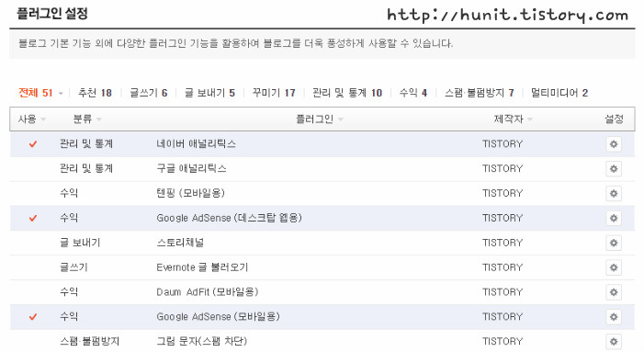The image size is (644, 352).
Task: Select the 전체 51 tab
Action: [x=35, y=93]
